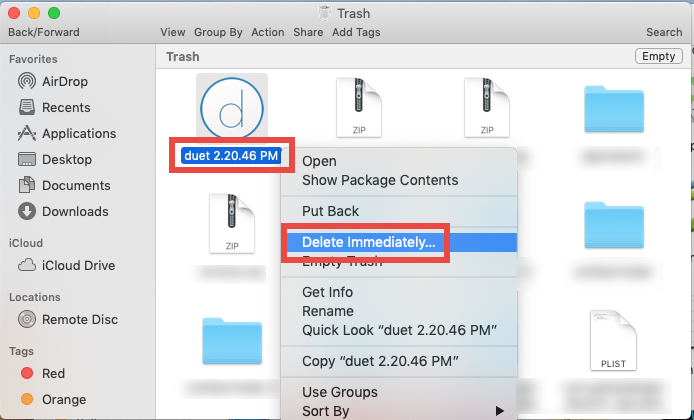Open AirDrop in the sidebar

point(53,81)
